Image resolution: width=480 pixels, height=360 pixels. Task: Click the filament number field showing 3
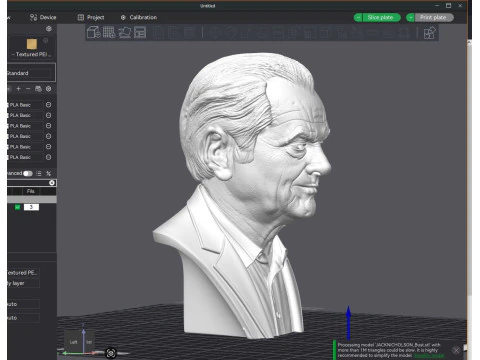(31, 207)
